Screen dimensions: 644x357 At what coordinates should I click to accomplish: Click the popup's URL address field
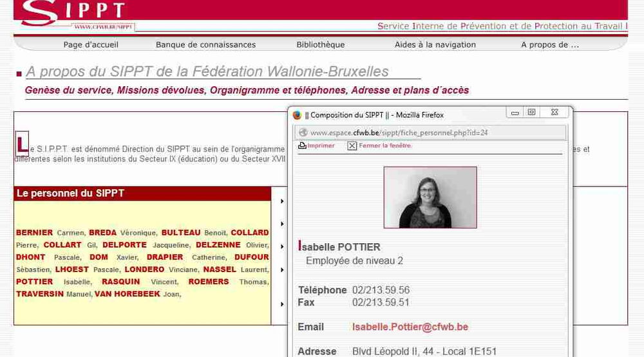(x=431, y=133)
